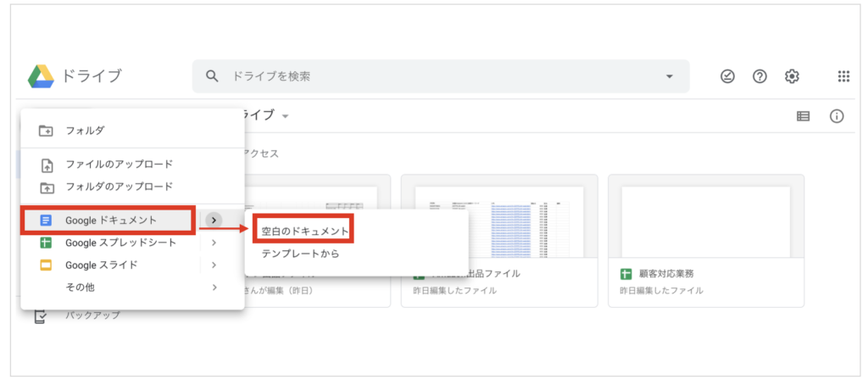
Task: Switch to list view layout
Action: pyautogui.click(x=803, y=116)
